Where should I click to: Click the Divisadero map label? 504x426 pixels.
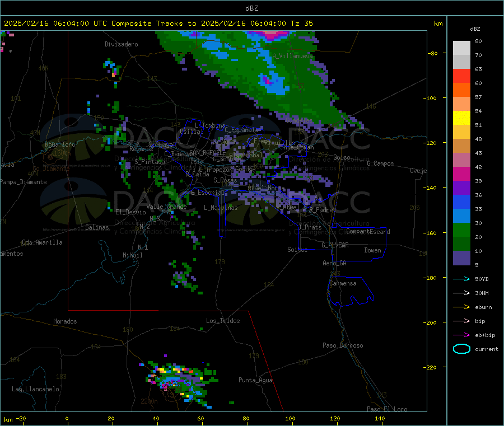(121, 44)
